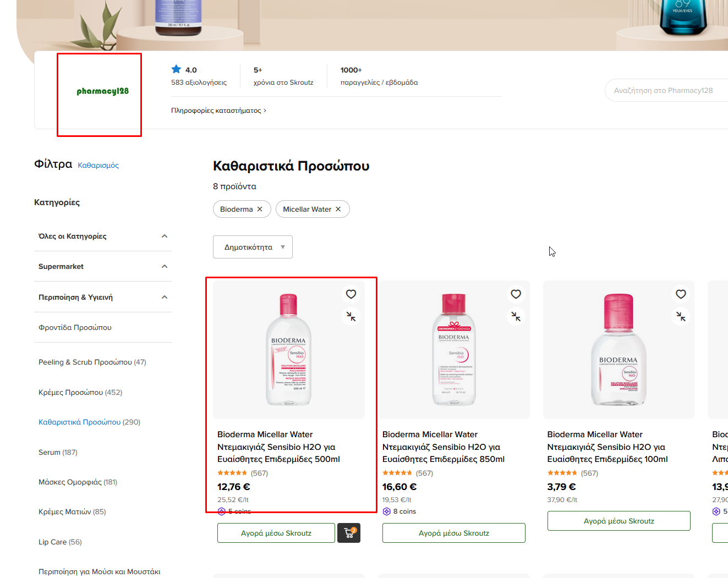Image resolution: width=728 pixels, height=578 pixels.
Task: Click the dark cart icon button under the 500ml product
Action: [349, 533]
